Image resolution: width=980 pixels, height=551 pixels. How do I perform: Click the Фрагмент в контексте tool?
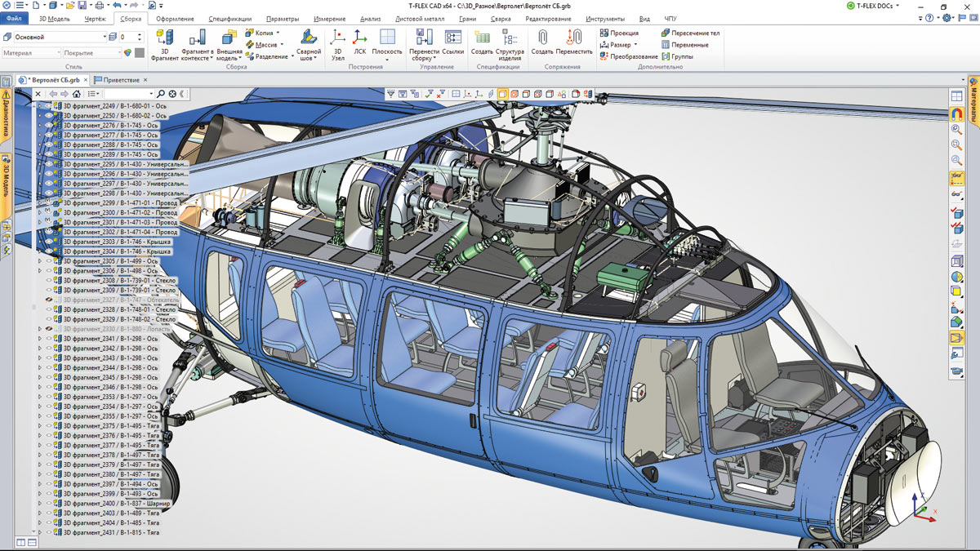[x=197, y=45]
